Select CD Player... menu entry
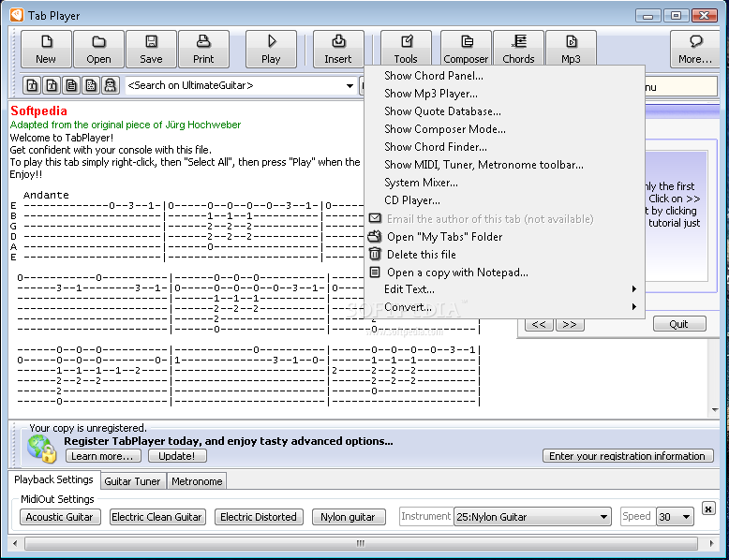The image size is (729, 560). pyautogui.click(x=504, y=200)
